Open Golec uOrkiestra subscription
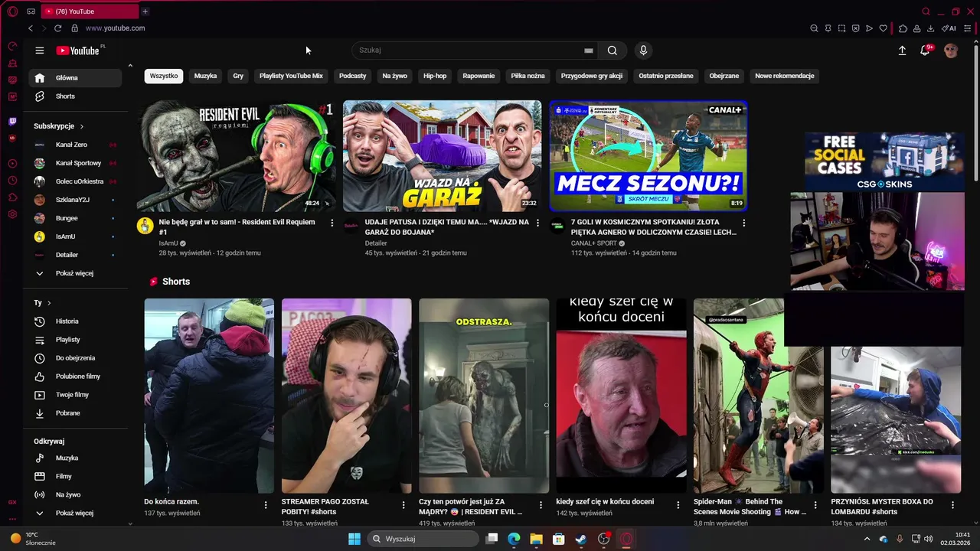 (x=75, y=181)
